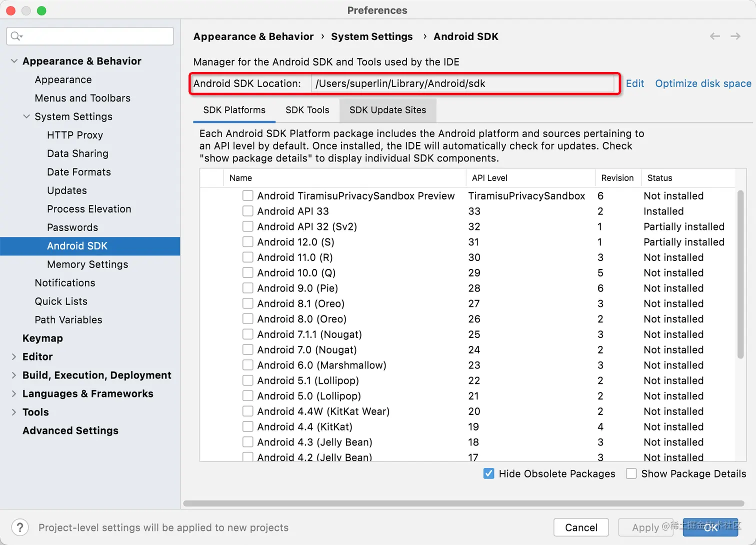Open Passwords settings

[x=72, y=227]
